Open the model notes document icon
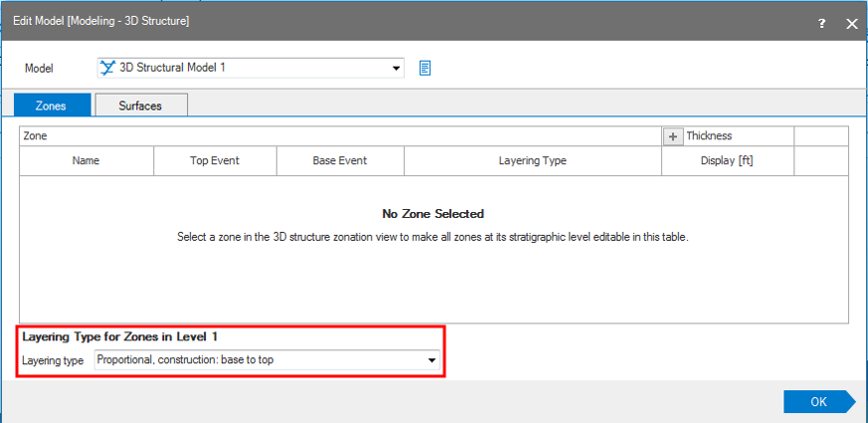868x423 pixels. tap(425, 69)
